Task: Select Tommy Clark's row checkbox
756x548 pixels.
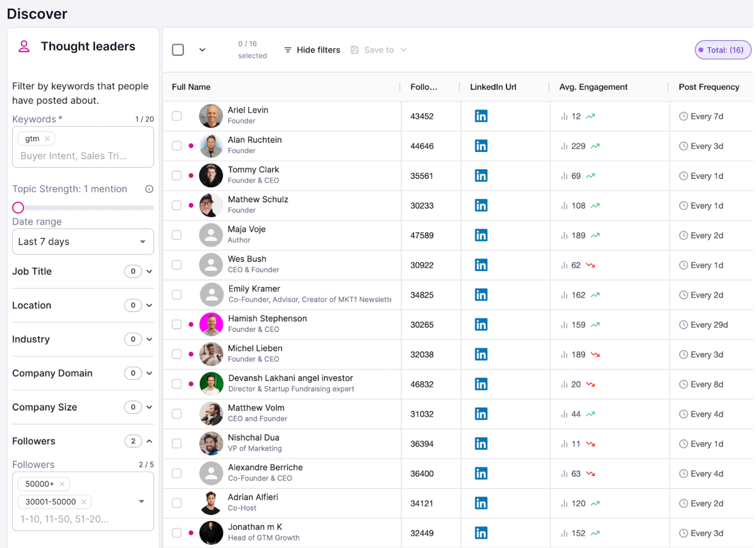Action: [176, 175]
